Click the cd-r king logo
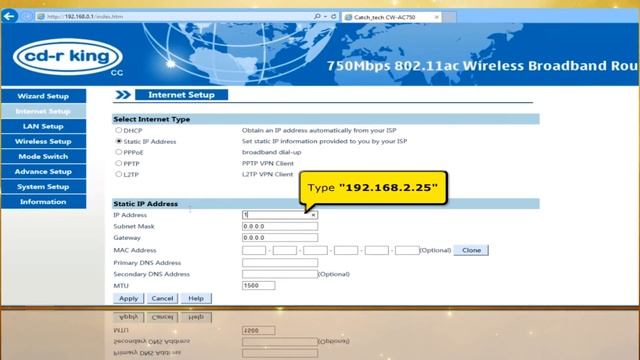The width and height of the screenshot is (640, 360). tap(68, 56)
